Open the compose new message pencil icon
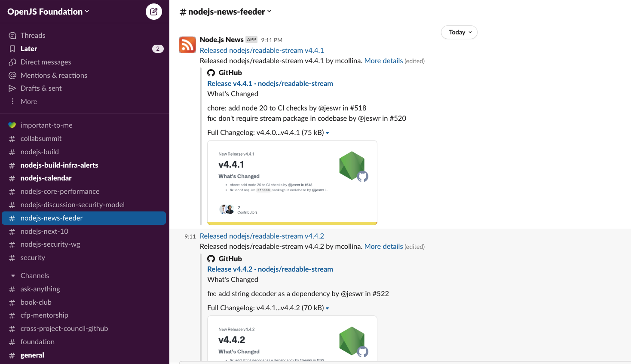 [153, 11]
